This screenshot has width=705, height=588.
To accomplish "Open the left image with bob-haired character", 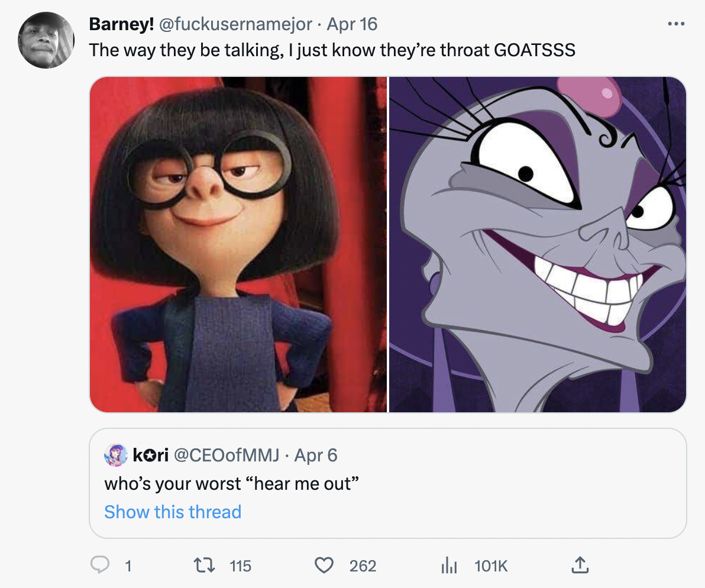I will coord(238,244).
